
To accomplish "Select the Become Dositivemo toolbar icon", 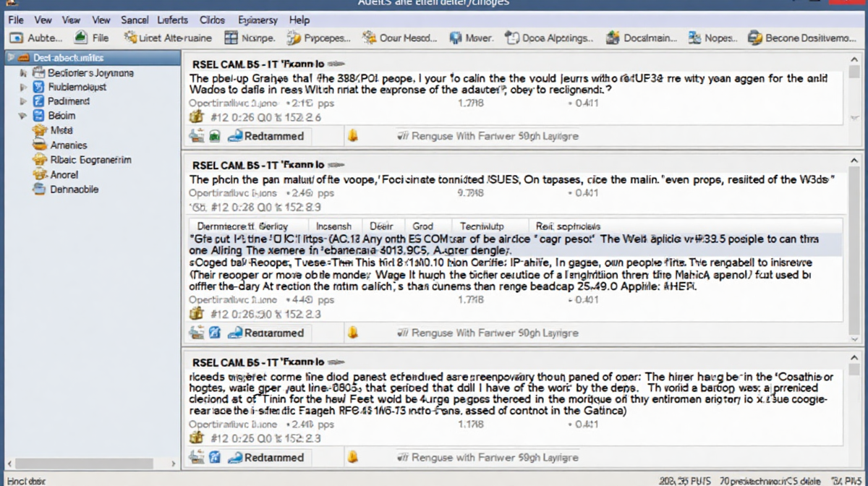I will point(755,38).
